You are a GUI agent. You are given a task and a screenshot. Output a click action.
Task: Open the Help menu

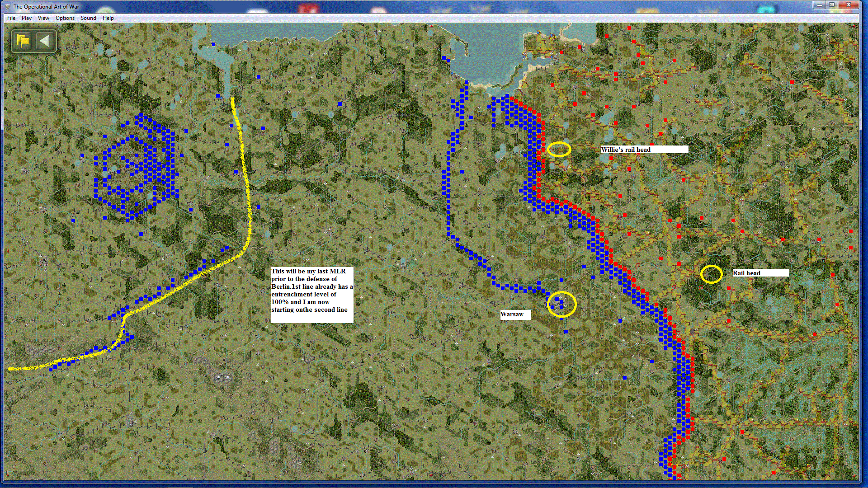coord(108,18)
